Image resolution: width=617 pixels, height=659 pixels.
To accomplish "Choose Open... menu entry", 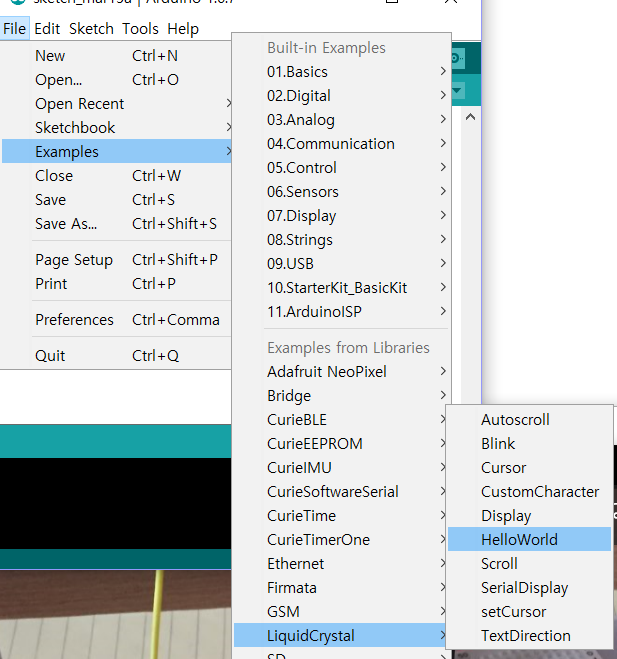I will (116, 79).
